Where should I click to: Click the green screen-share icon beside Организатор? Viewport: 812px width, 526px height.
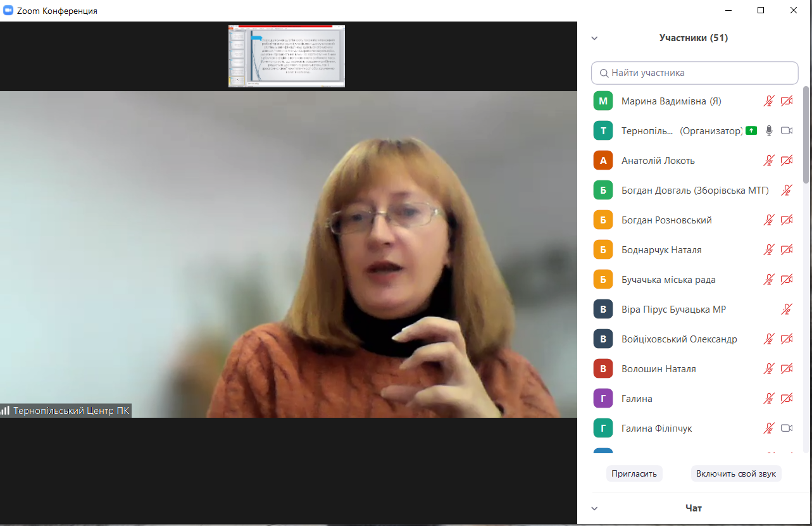tap(751, 131)
